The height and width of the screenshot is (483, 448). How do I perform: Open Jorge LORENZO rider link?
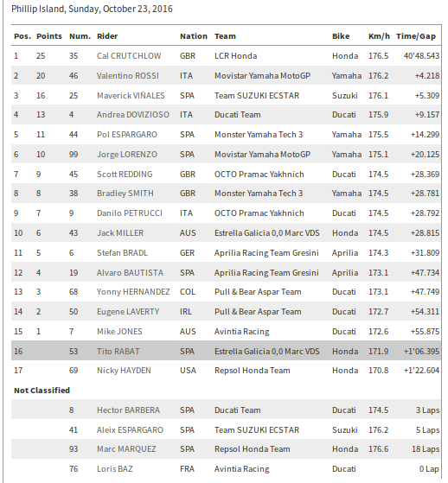(127, 155)
